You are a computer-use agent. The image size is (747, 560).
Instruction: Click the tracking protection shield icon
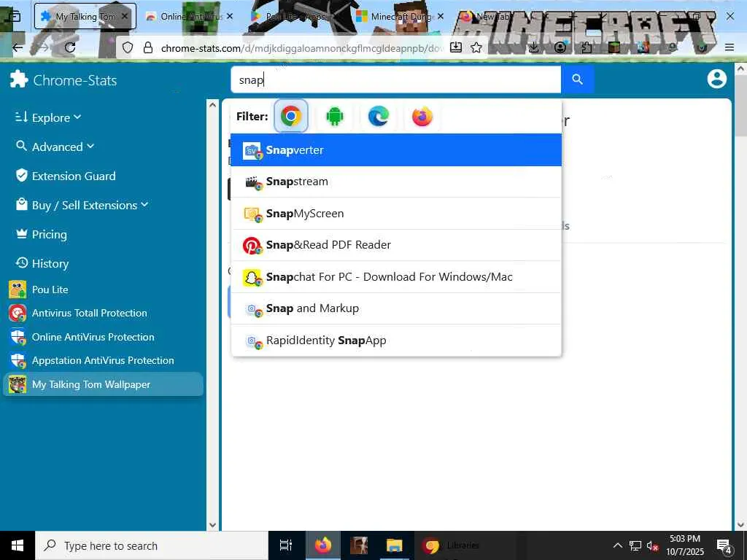128,47
